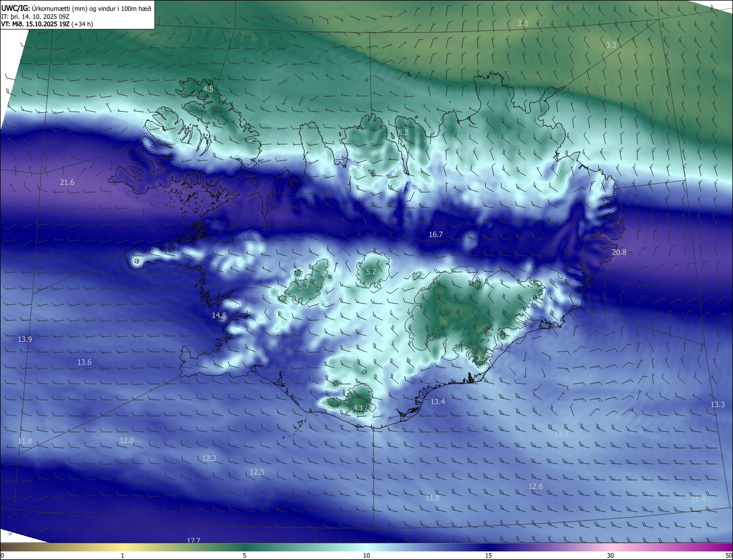Click the 13.6 value label

tap(84, 362)
